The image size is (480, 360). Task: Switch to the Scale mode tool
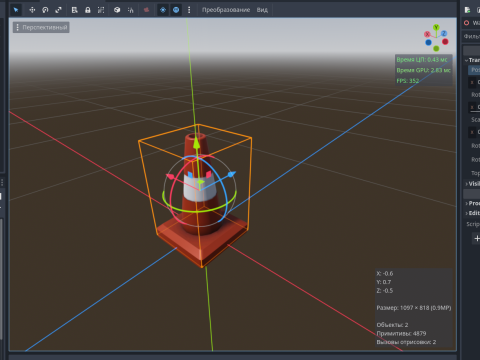pos(59,10)
